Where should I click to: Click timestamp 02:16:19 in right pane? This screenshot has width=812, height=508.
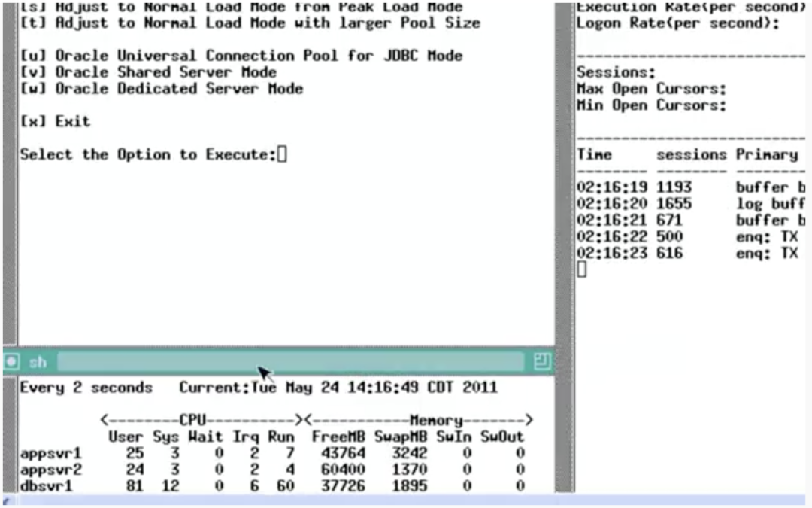click(x=612, y=187)
